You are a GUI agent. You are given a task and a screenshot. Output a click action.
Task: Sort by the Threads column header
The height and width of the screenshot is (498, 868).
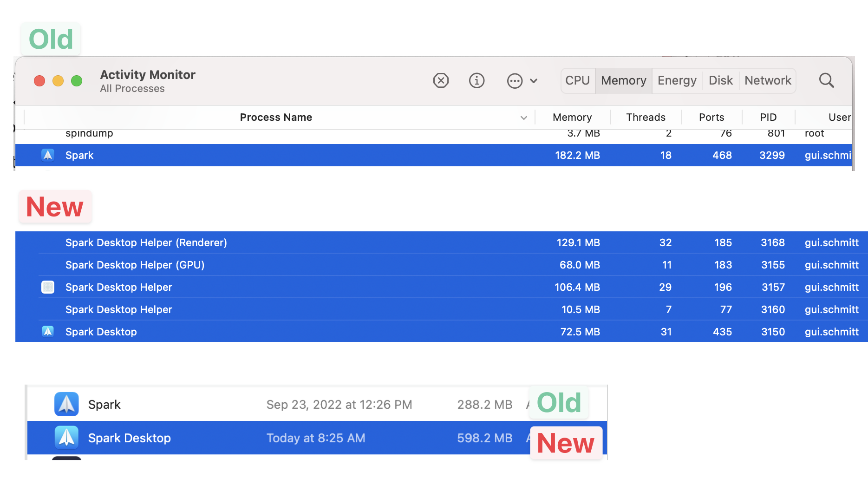(x=646, y=117)
